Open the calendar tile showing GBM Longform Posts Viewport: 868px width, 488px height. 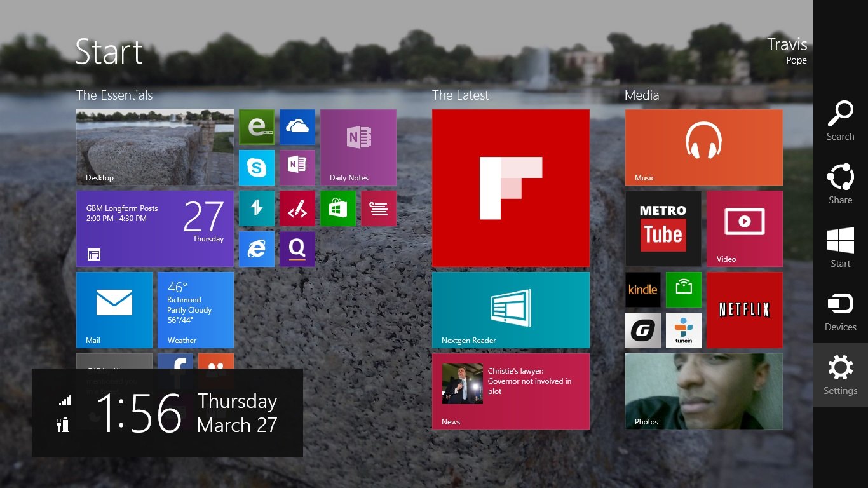click(155, 229)
